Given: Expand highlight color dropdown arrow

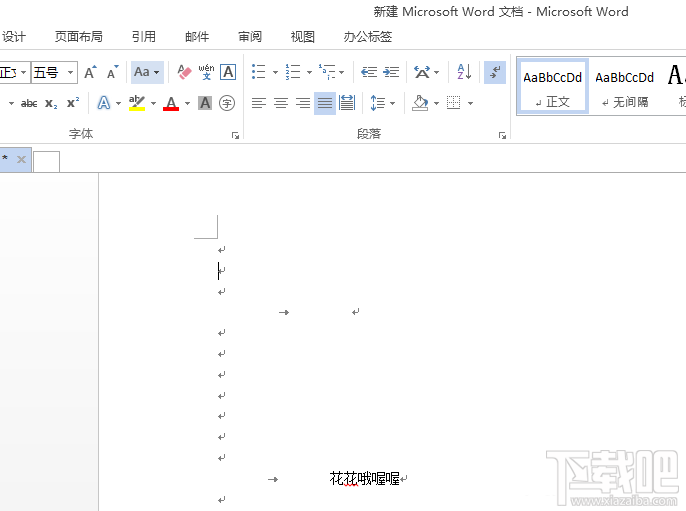Looking at the screenshot, I should 153,104.
